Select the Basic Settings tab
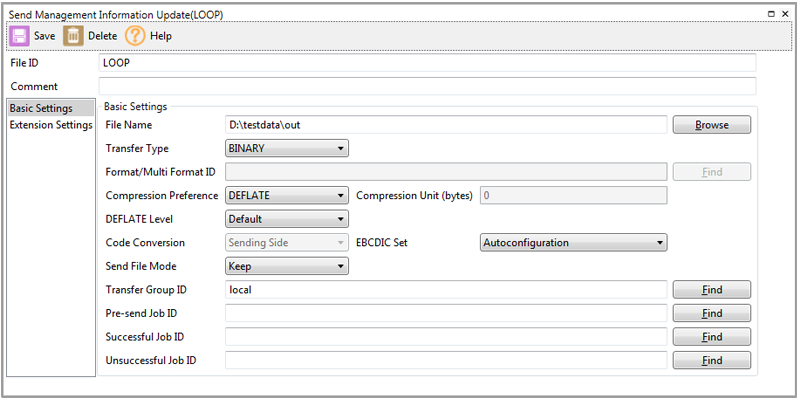 click(41, 108)
